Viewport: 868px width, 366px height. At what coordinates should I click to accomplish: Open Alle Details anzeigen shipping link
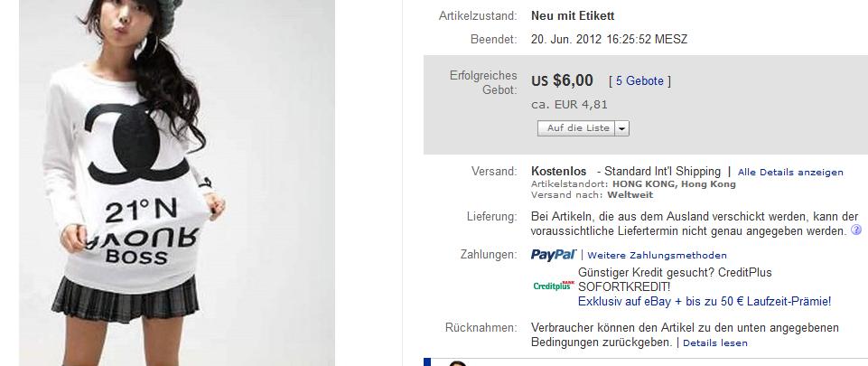[x=790, y=173]
